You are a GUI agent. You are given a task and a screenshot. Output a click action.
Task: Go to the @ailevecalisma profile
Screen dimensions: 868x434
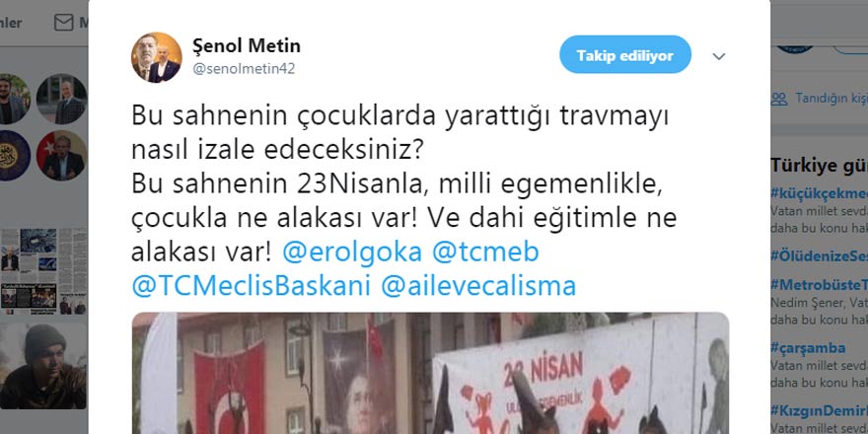click(x=478, y=286)
